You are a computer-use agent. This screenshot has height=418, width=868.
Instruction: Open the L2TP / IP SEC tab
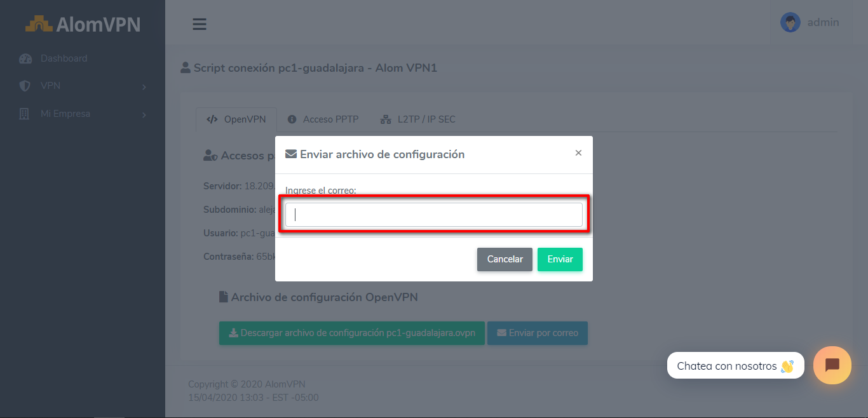[x=417, y=119]
